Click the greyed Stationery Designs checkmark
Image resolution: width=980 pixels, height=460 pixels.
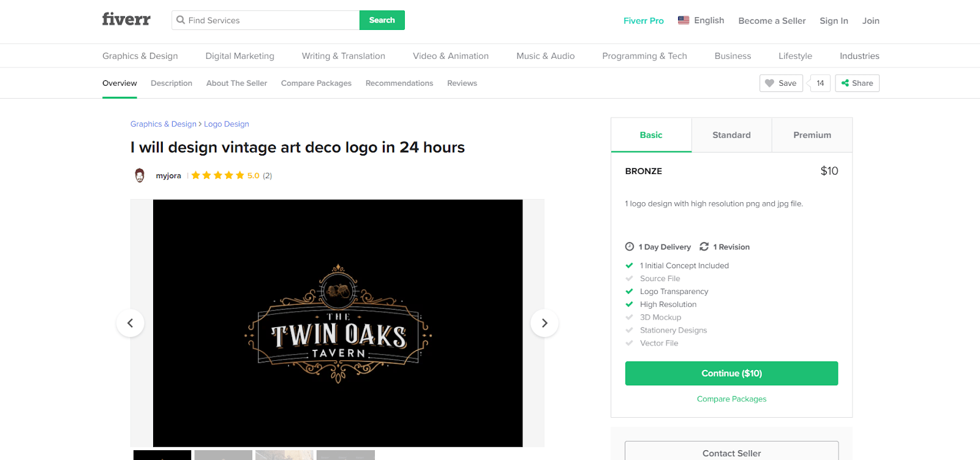click(629, 330)
